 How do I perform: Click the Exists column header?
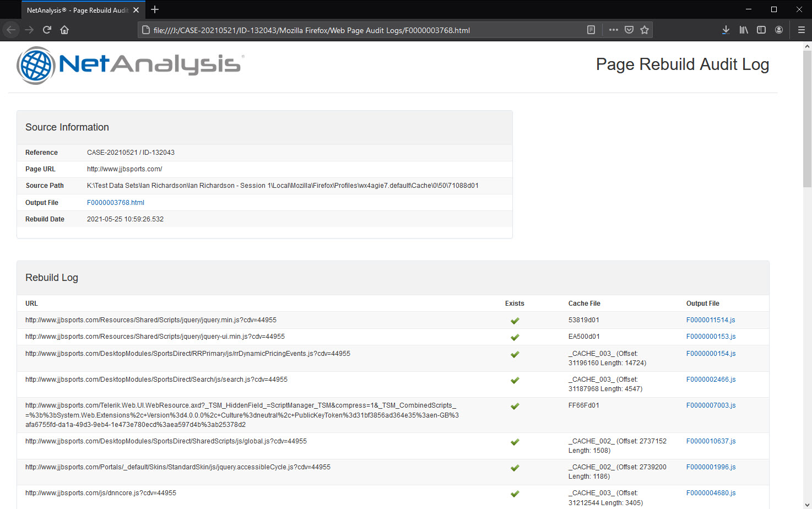(515, 304)
